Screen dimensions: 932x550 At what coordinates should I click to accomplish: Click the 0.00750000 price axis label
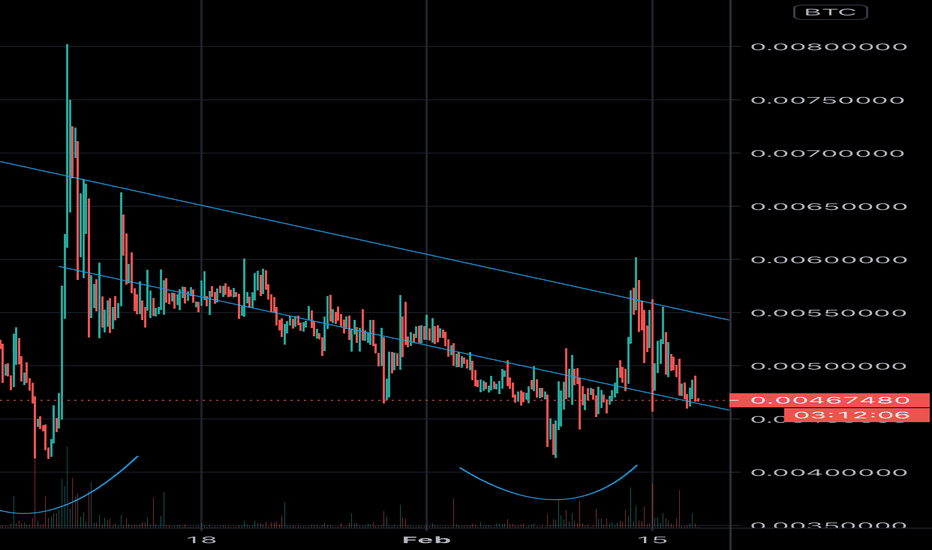click(x=827, y=100)
